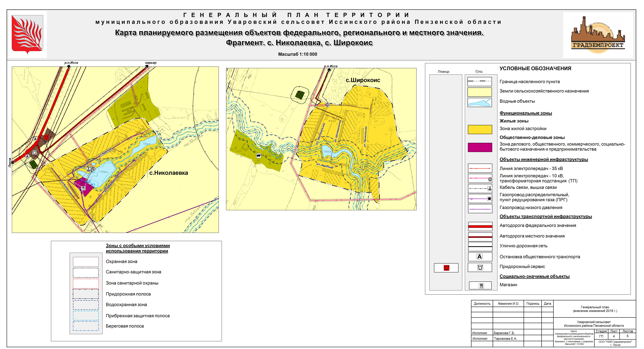
Task: Click the Охранная зона legend box
Action: coord(86,262)
